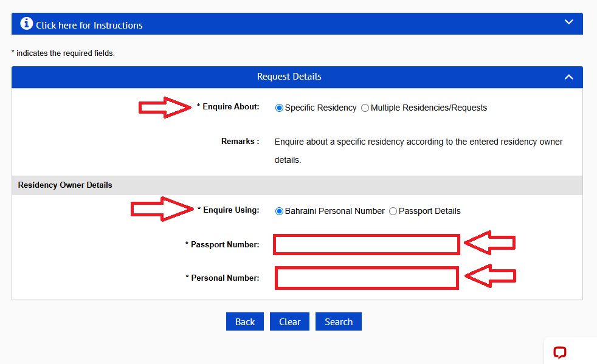Select Specific Residency radio option
Screen dimensions: 597x364
click(x=279, y=108)
